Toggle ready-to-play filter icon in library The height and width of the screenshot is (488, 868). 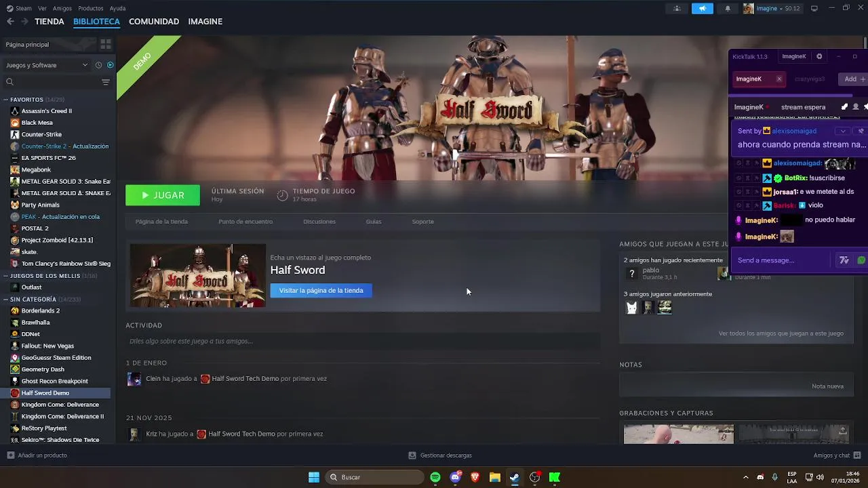click(110, 65)
